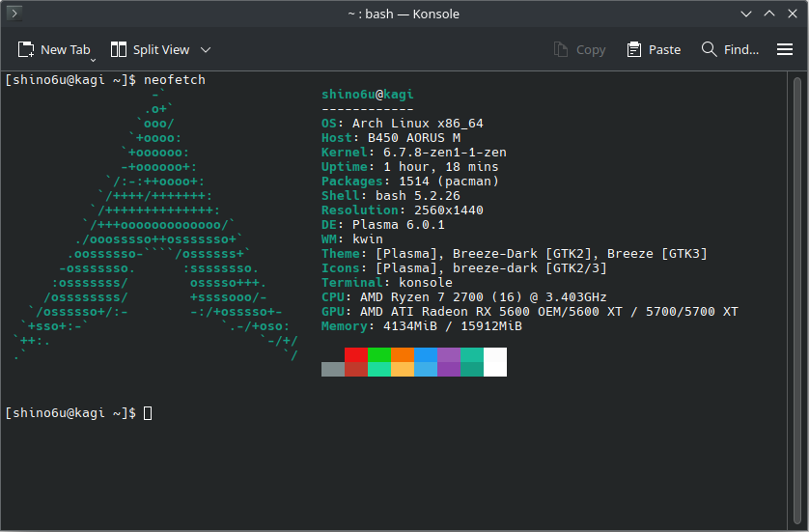Click the '~ : bash — Konsole' window title
This screenshot has width=809, height=532.
pos(404,14)
